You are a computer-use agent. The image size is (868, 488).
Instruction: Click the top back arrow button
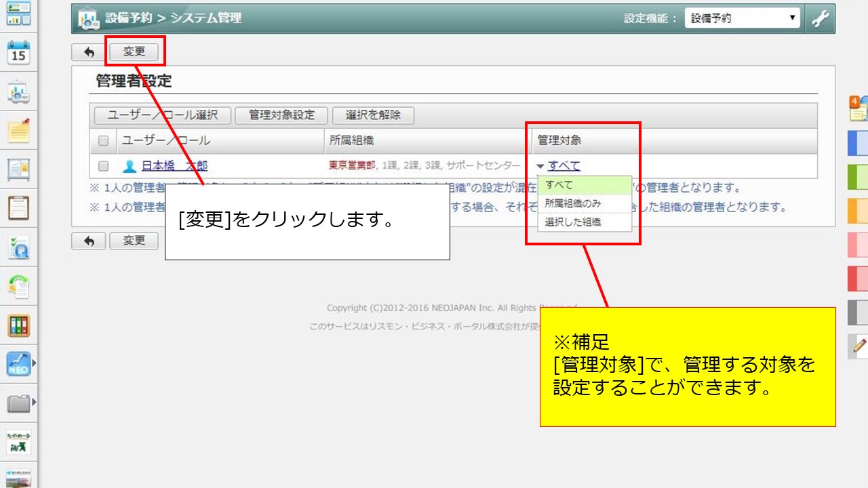[x=89, y=52]
